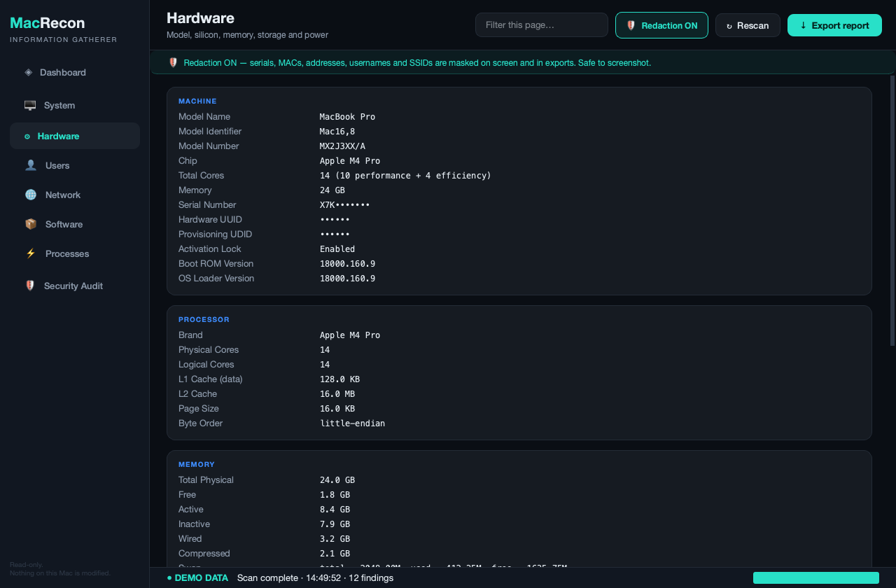Click the Security Audit shield icon
The height and width of the screenshot is (588, 896).
click(30, 286)
